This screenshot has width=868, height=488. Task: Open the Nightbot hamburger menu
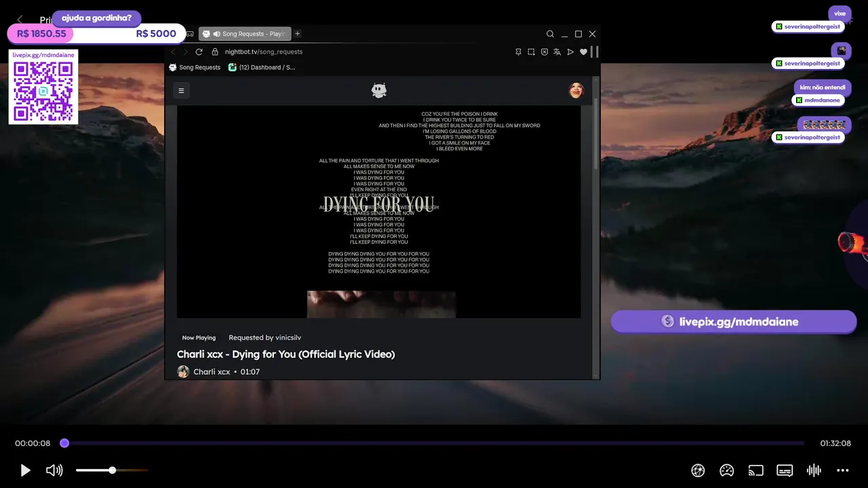point(181,90)
